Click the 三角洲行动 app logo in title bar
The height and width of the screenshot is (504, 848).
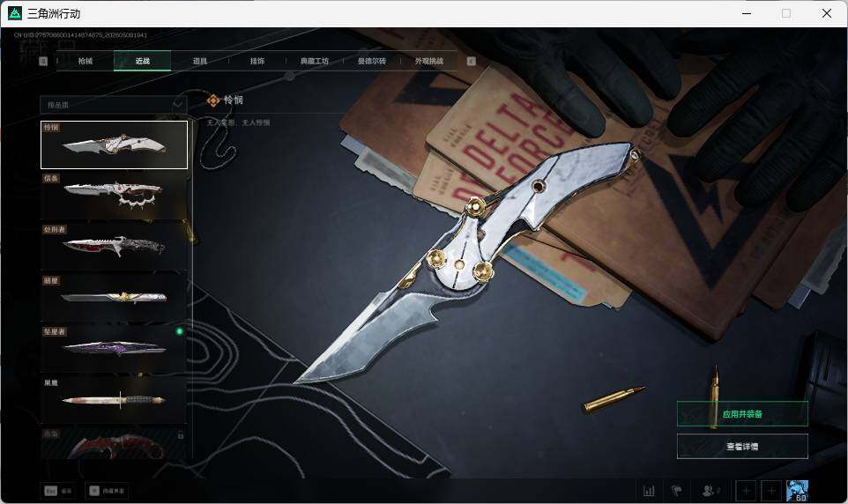15,13
